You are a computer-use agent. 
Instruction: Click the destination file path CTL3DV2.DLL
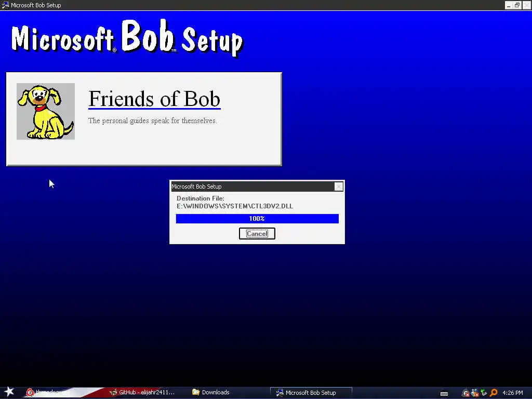click(235, 206)
